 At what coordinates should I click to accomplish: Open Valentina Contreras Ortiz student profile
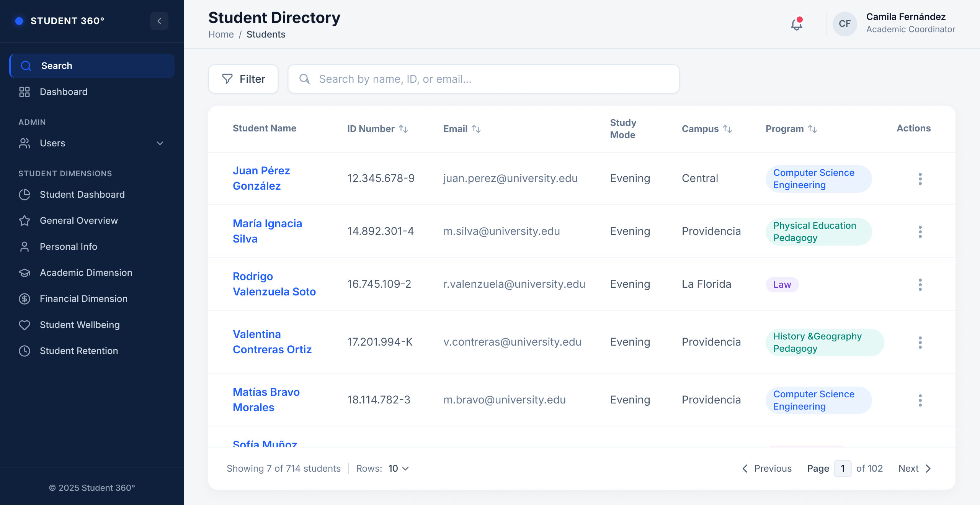pos(272,342)
